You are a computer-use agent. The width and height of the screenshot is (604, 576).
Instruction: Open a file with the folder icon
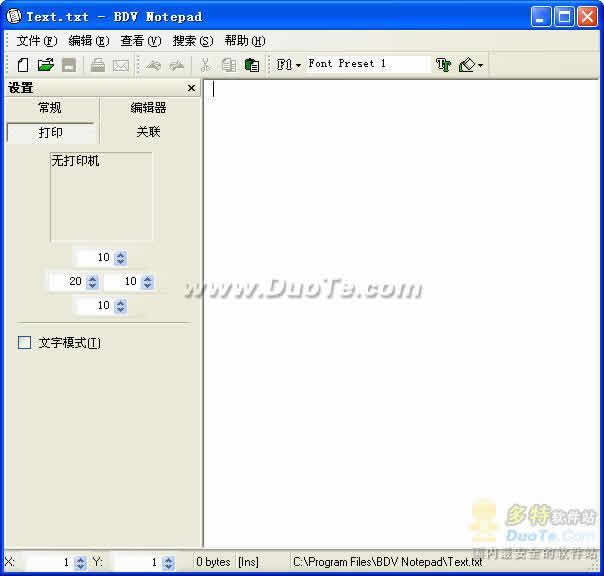pos(45,65)
